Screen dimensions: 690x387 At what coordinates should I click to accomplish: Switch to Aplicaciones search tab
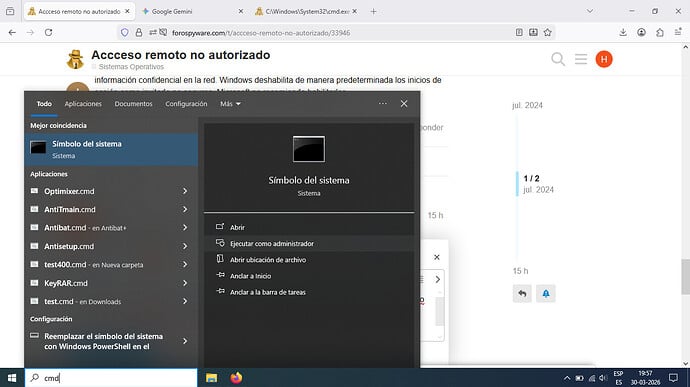pyautogui.click(x=83, y=104)
